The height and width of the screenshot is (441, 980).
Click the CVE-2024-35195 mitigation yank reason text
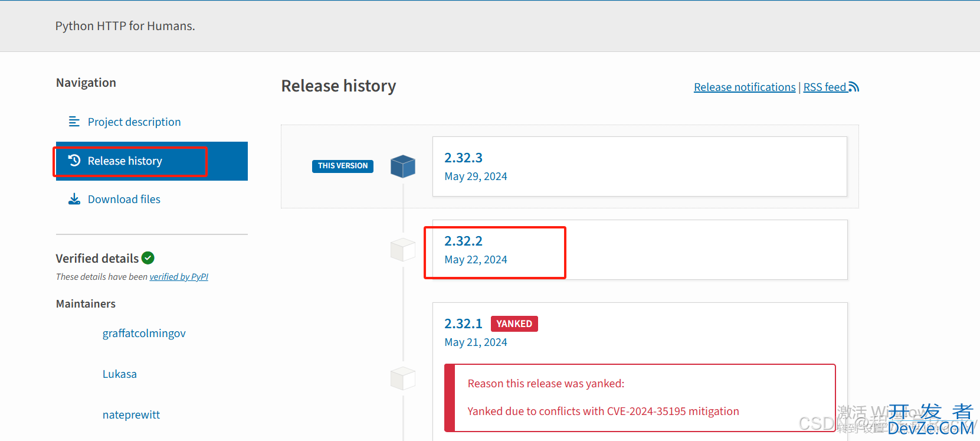coord(603,411)
